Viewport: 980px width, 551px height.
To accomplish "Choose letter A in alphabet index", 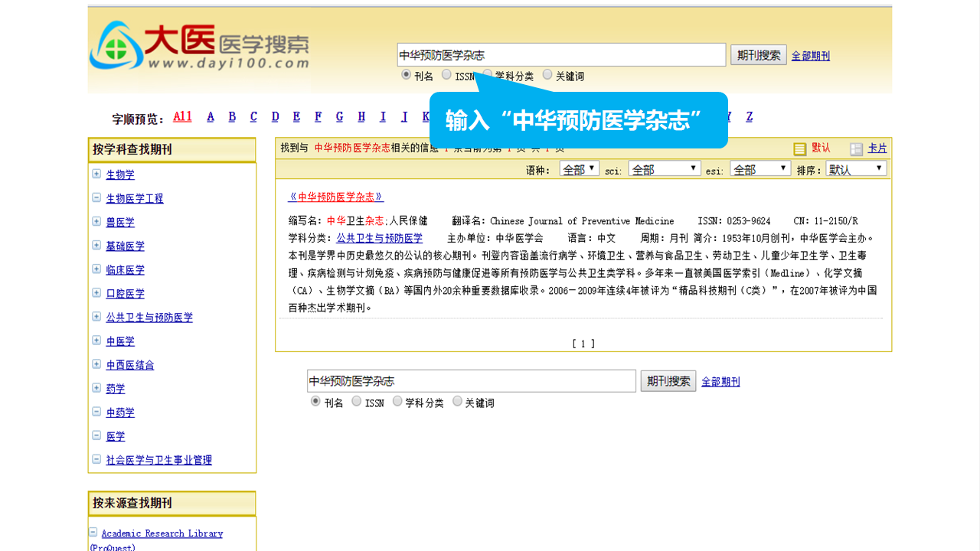I will pyautogui.click(x=211, y=116).
